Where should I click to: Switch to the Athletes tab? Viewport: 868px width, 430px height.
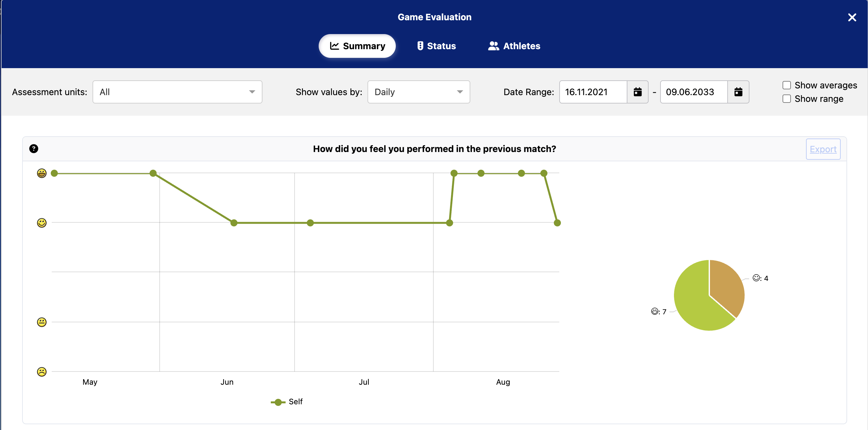coord(514,46)
